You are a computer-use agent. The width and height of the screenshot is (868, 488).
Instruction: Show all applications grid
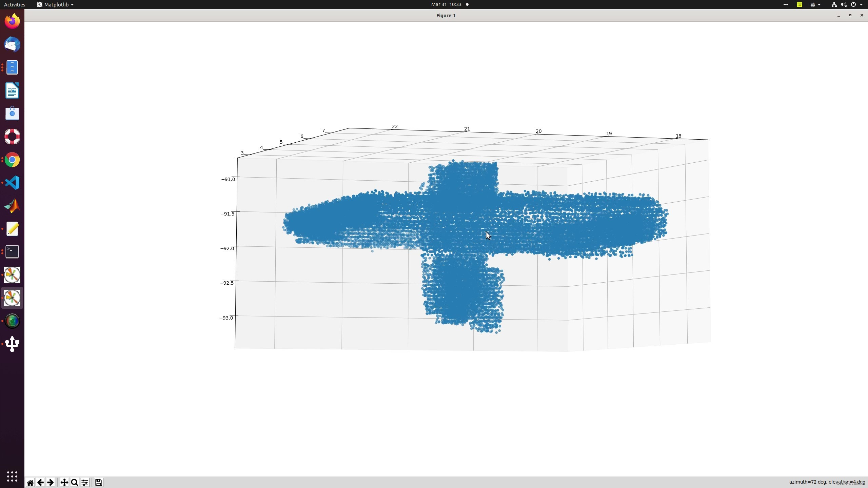(x=12, y=476)
